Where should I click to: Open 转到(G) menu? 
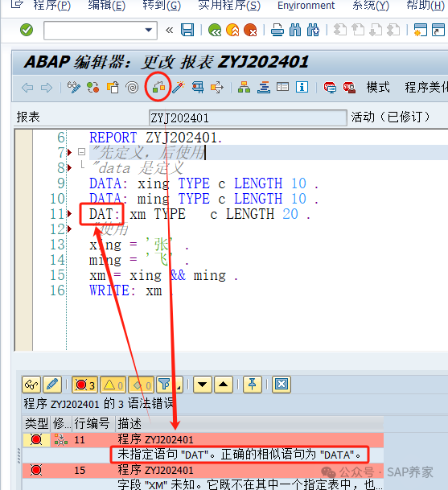pyautogui.click(x=162, y=6)
